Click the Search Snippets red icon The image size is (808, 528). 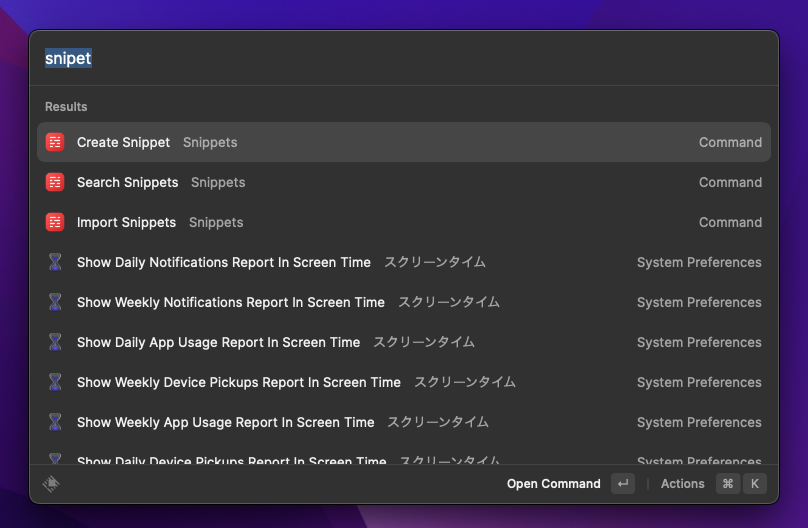click(x=55, y=182)
